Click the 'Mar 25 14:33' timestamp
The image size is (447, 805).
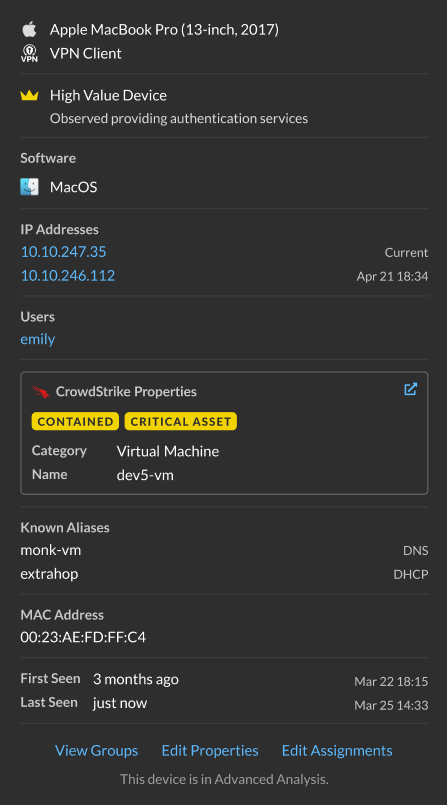coord(391,705)
